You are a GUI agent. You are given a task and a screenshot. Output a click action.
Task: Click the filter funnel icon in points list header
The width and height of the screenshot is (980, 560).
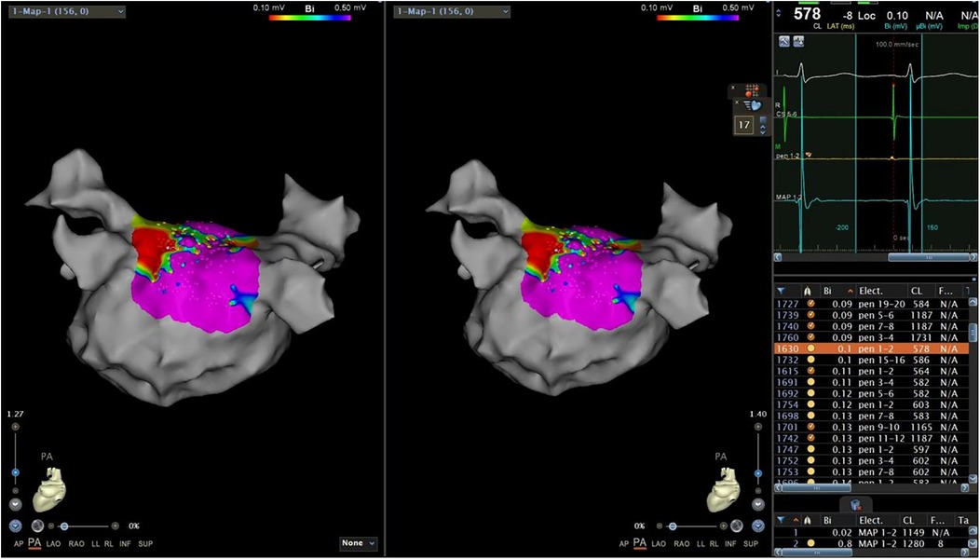point(782,291)
